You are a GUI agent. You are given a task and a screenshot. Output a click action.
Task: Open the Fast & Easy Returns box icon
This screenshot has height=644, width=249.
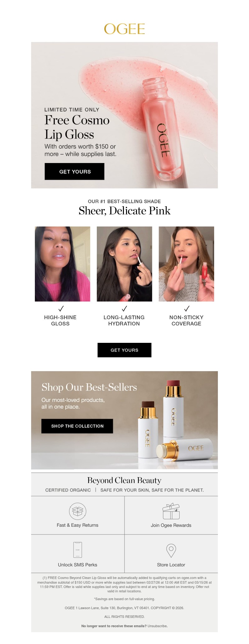coord(78,511)
